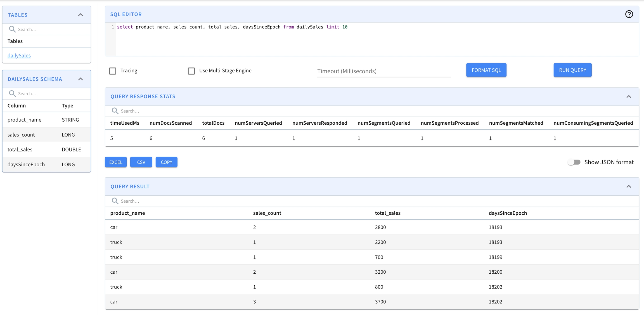Collapse the Query Response Stats section

coord(629,96)
